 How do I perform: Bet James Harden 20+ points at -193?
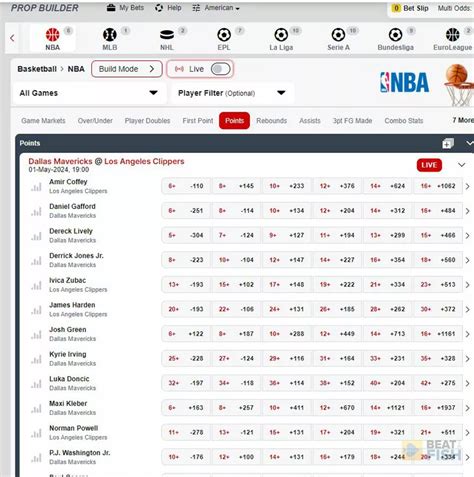click(x=186, y=309)
